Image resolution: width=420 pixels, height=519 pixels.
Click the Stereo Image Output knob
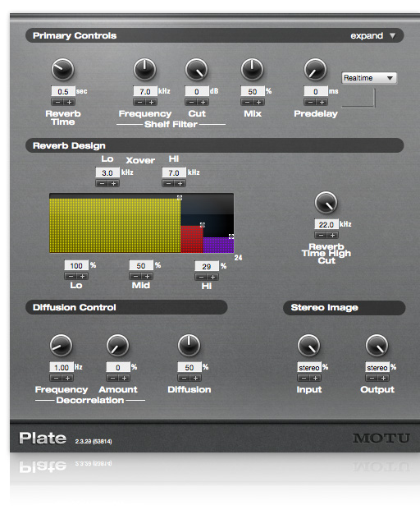point(377,345)
